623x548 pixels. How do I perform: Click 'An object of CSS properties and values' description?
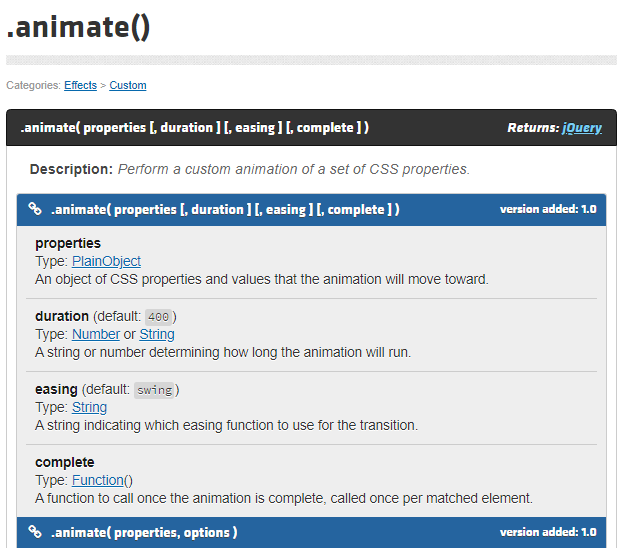pyautogui.click(x=262, y=279)
